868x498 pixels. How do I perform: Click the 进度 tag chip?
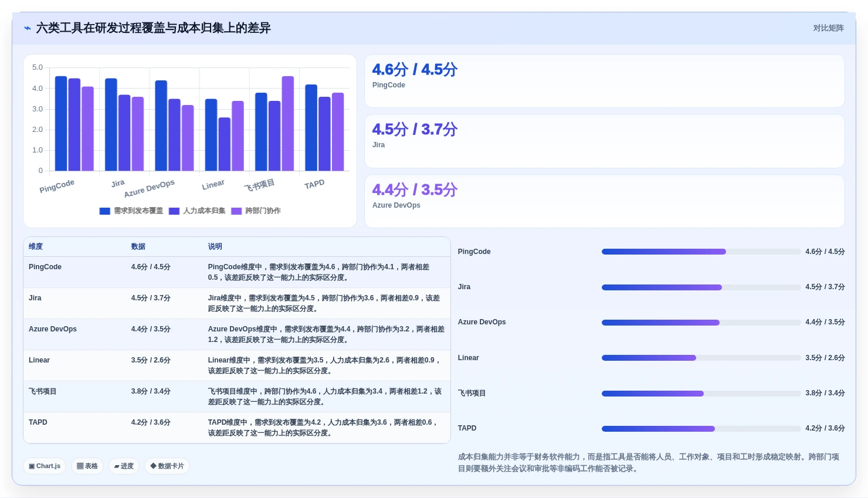(124, 466)
